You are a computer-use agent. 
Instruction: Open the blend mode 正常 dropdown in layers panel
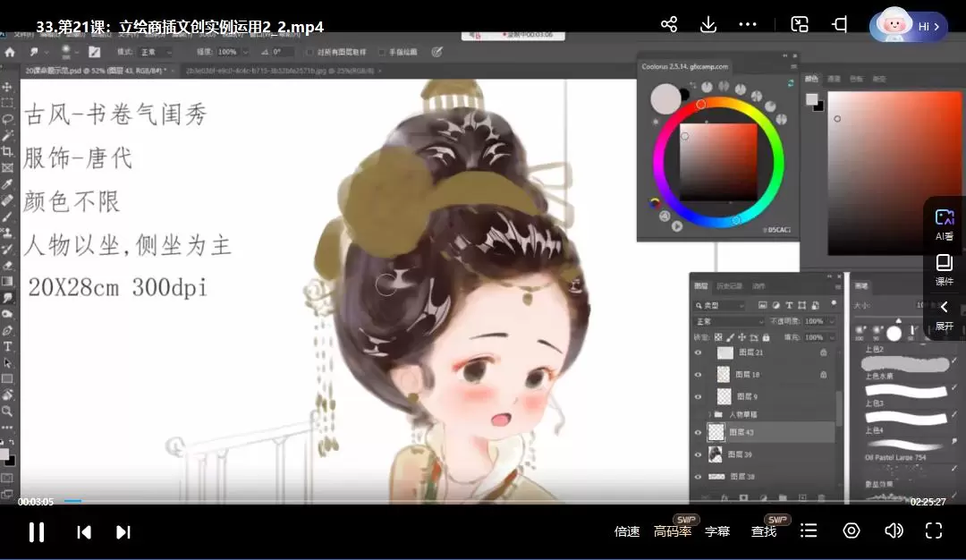pos(730,321)
